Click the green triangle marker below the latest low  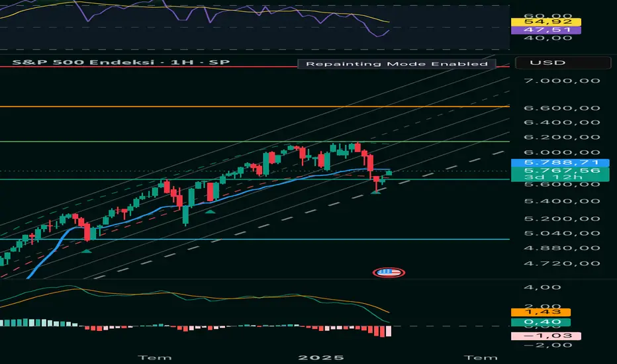pyautogui.click(x=376, y=193)
